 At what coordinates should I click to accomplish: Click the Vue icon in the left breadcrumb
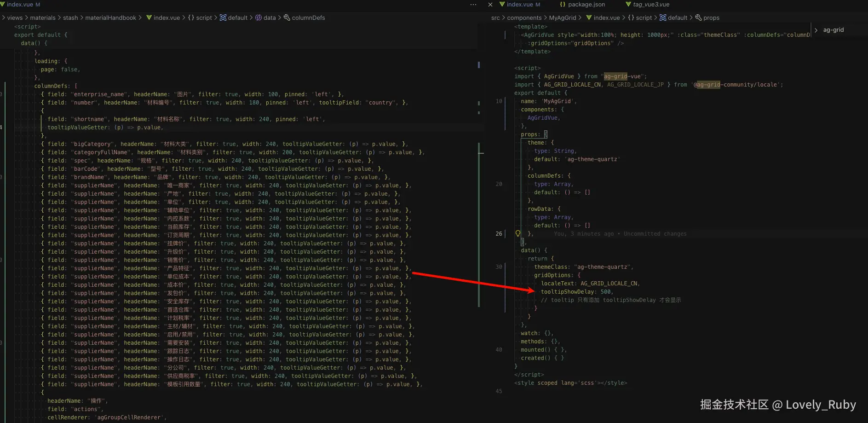point(149,17)
